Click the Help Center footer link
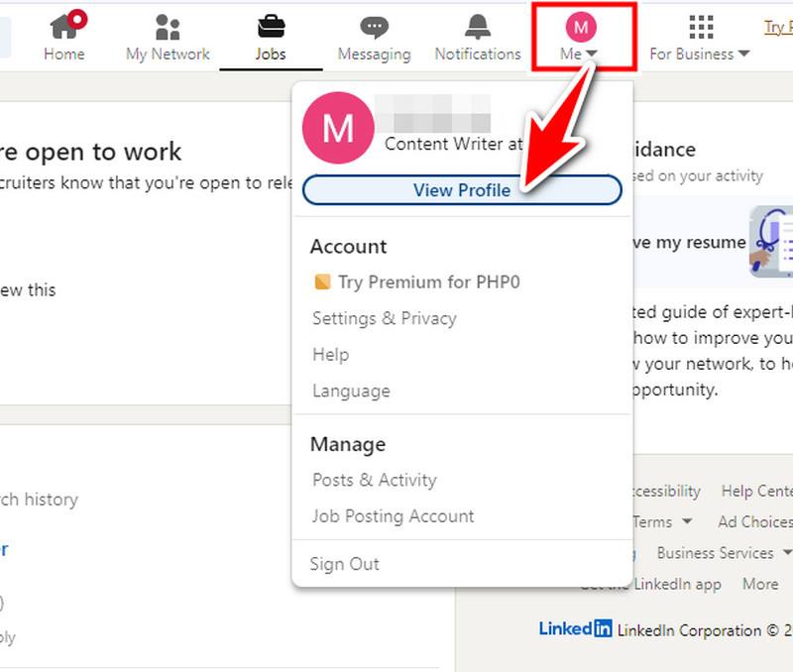This screenshot has height=672, width=793. click(756, 491)
